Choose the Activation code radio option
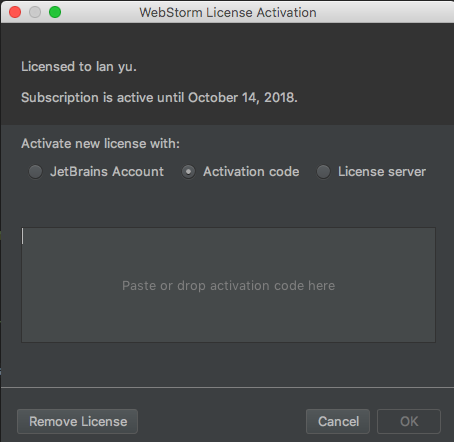Screen dimensions: 454x442 (188, 172)
